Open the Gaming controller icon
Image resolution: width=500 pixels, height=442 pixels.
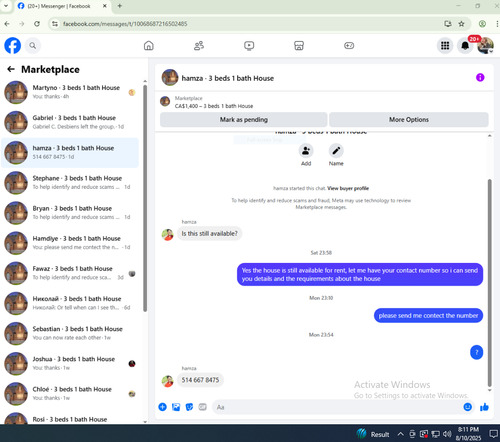pyautogui.click(x=349, y=45)
